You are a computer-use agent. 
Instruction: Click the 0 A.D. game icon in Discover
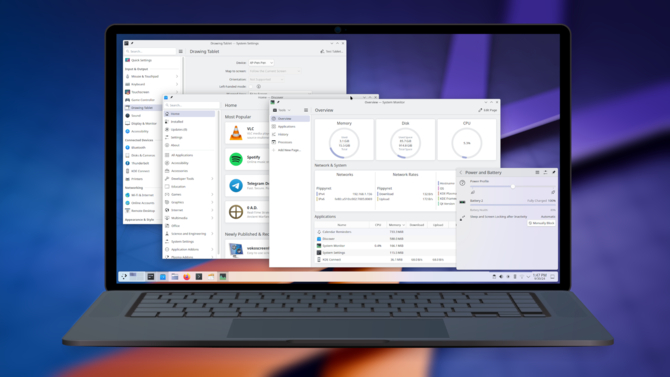pos(235,212)
